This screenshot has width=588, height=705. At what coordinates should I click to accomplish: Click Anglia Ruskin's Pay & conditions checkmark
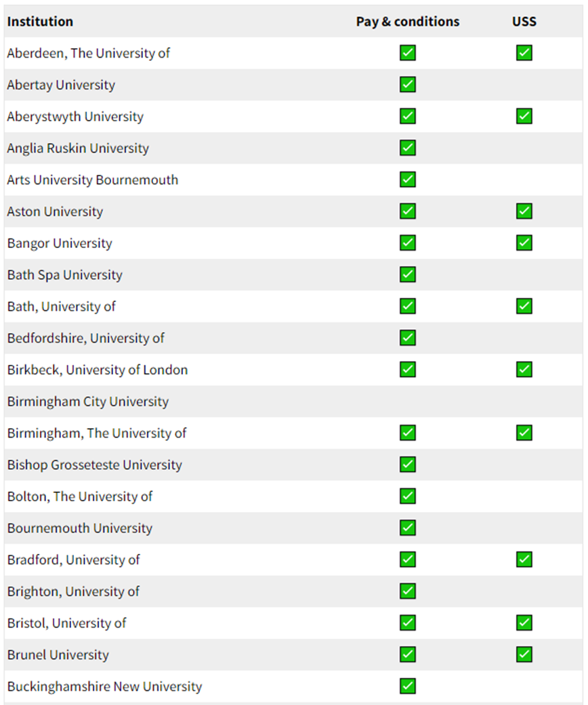click(408, 148)
